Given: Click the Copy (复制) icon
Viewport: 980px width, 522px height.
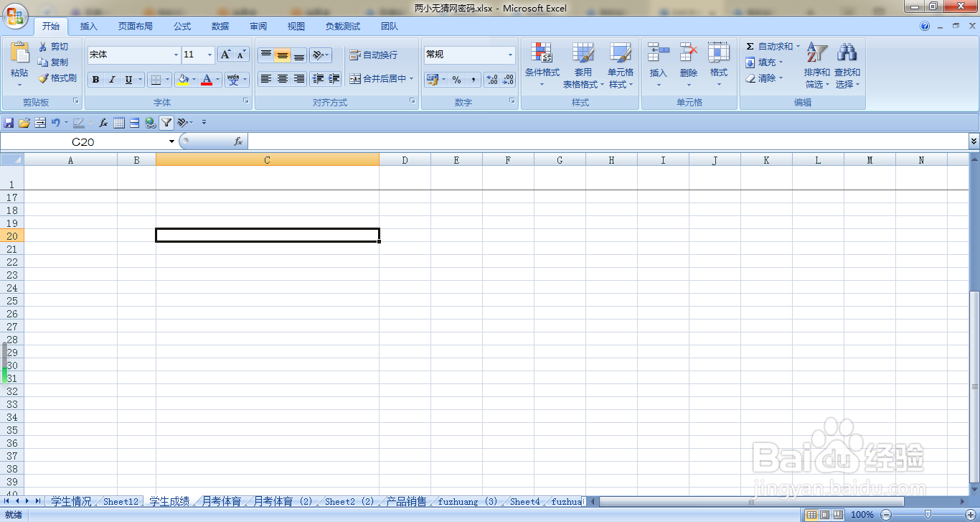Looking at the screenshot, I should [43, 62].
